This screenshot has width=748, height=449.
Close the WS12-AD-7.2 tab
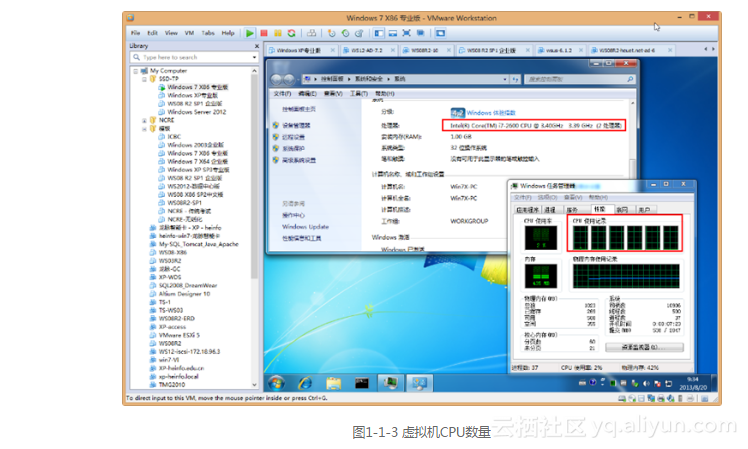coord(393,50)
